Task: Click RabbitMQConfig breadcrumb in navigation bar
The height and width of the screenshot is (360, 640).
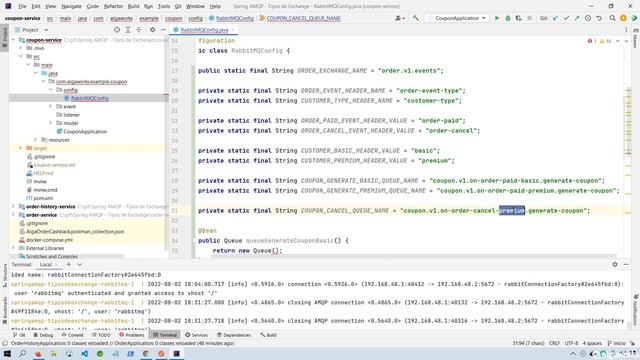Action: coord(231,18)
